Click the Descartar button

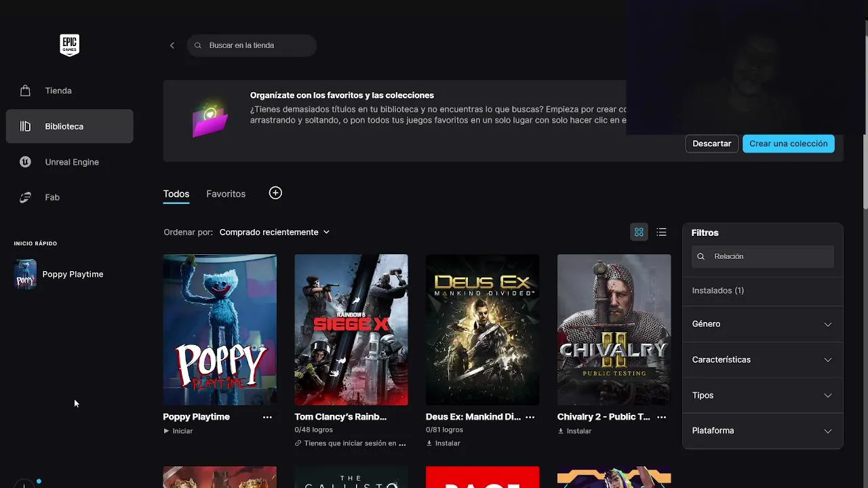point(712,144)
